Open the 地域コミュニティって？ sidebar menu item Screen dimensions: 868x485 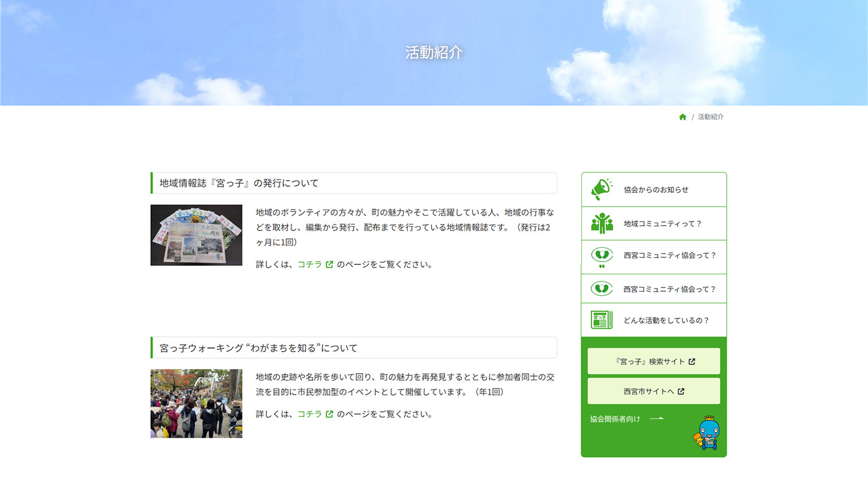pyautogui.click(x=654, y=223)
